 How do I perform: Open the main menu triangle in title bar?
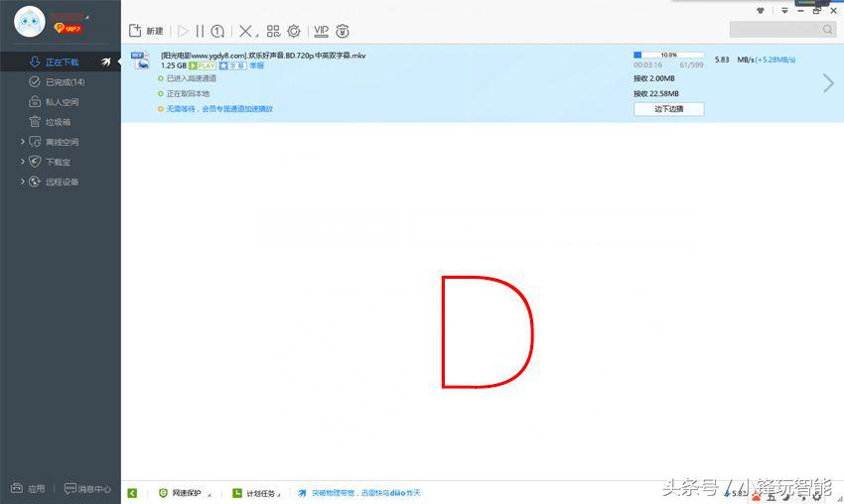784,10
